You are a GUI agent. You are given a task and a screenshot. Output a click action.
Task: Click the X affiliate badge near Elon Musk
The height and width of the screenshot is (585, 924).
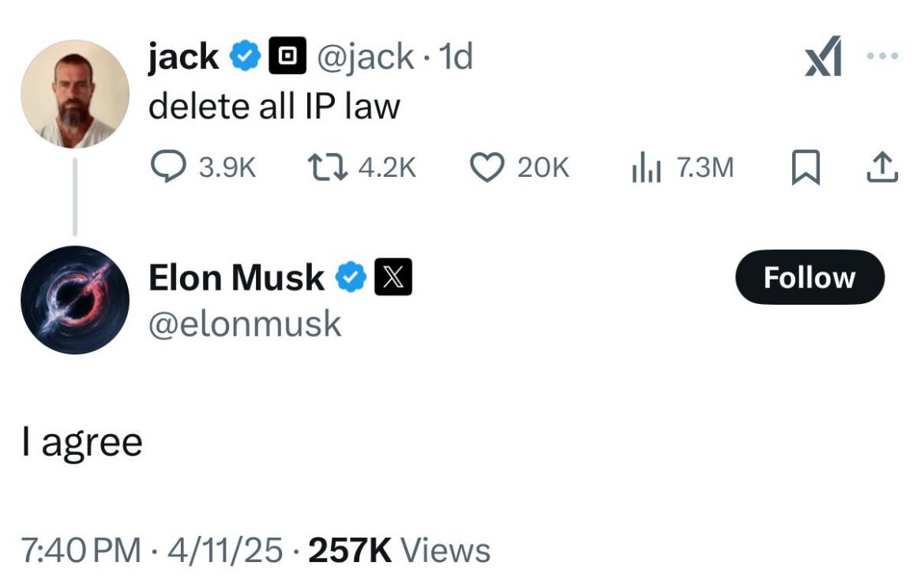click(x=393, y=277)
